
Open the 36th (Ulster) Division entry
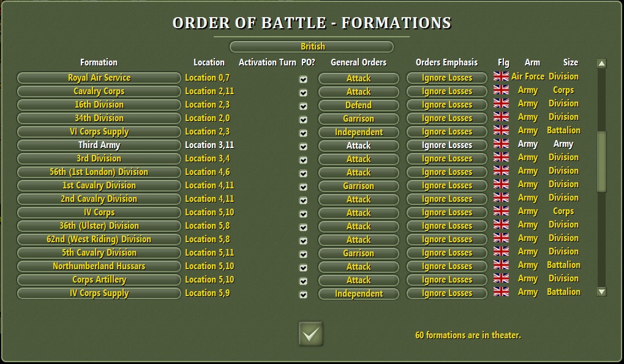pos(98,226)
